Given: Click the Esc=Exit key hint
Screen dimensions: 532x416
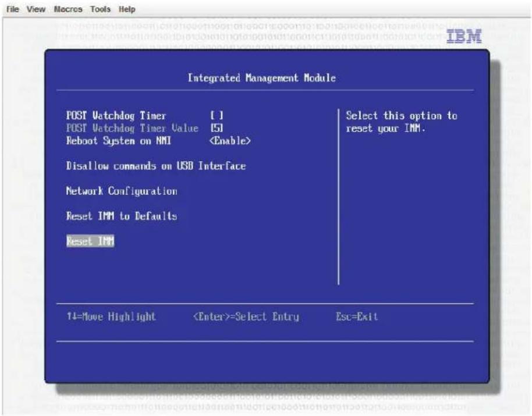Looking at the screenshot, I should 357,317.
